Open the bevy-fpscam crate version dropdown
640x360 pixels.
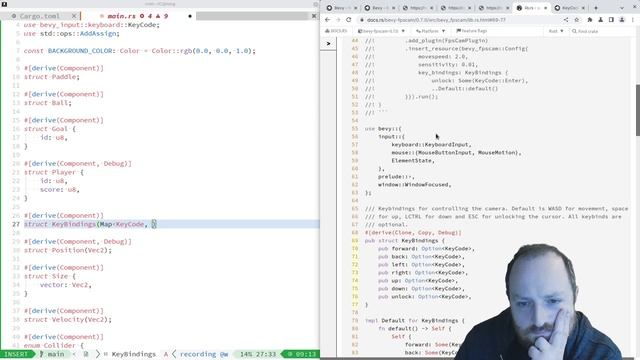click(381, 31)
